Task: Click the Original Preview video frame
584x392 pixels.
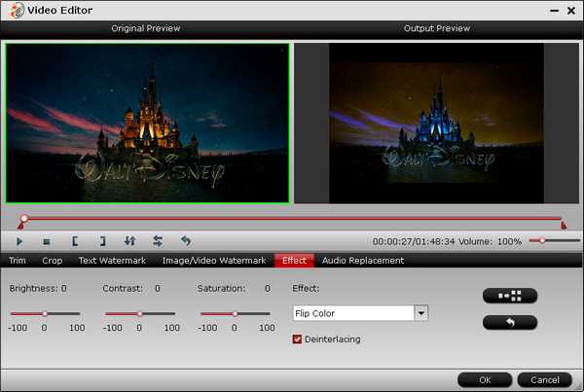Action: [x=148, y=124]
